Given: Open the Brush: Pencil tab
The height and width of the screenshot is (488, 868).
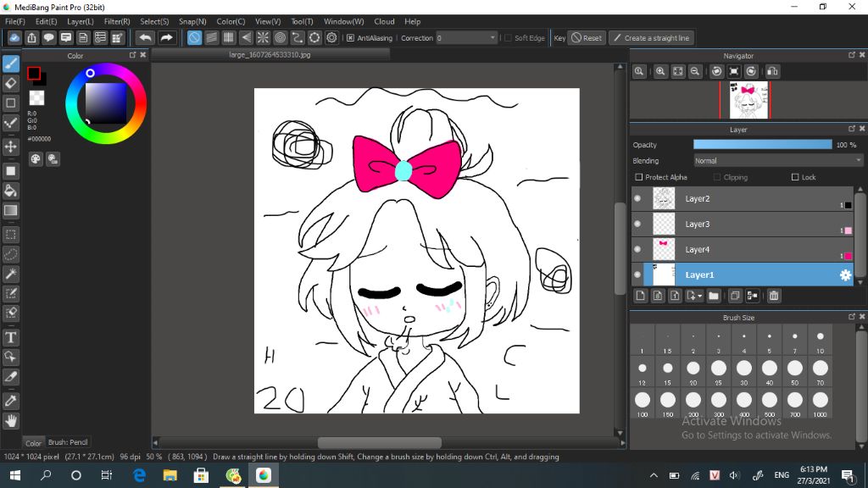Looking at the screenshot, I should [x=68, y=442].
